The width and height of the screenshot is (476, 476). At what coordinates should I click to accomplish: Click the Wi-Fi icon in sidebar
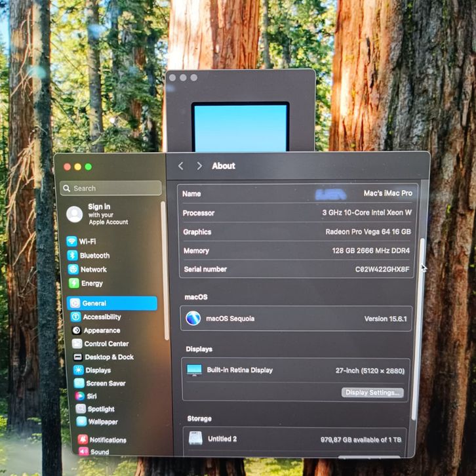(x=72, y=241)
